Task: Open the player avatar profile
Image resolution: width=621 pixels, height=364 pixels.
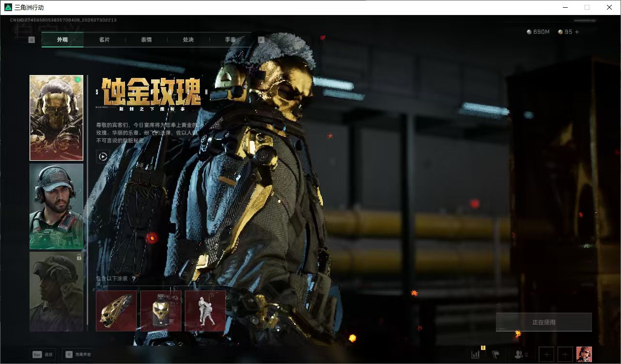Action: coord(584,354)
